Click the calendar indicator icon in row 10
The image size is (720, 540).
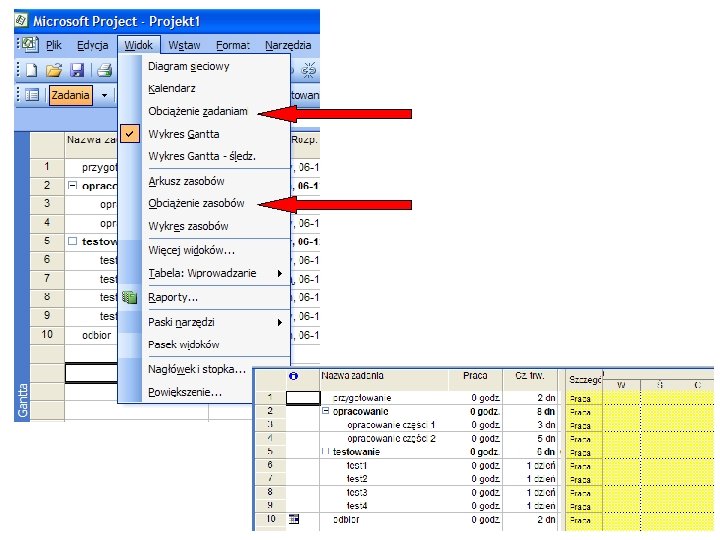[x=294, y=519]
